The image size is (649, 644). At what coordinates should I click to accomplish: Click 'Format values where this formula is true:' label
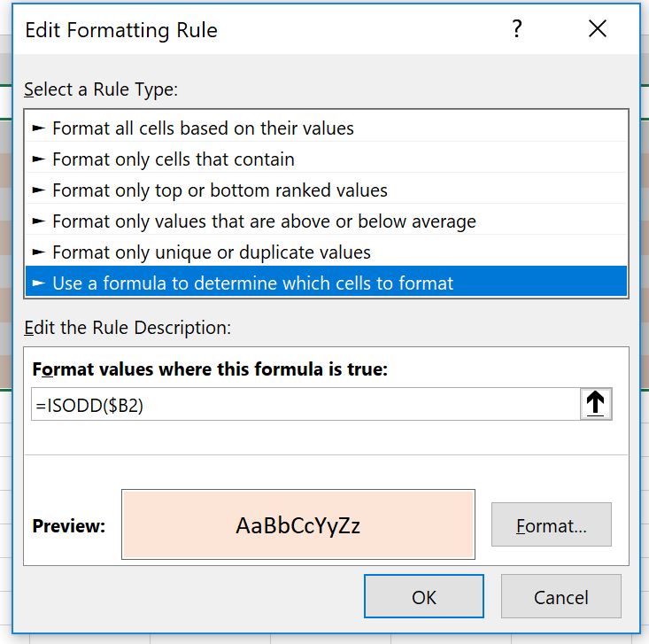click(210, 369)
